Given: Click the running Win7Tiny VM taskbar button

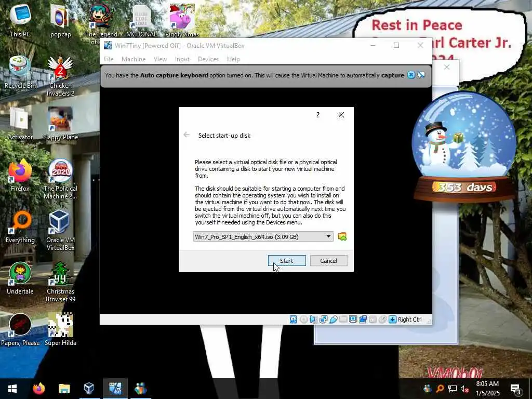Looking at the screenshot, I should (x=115, y=389).
